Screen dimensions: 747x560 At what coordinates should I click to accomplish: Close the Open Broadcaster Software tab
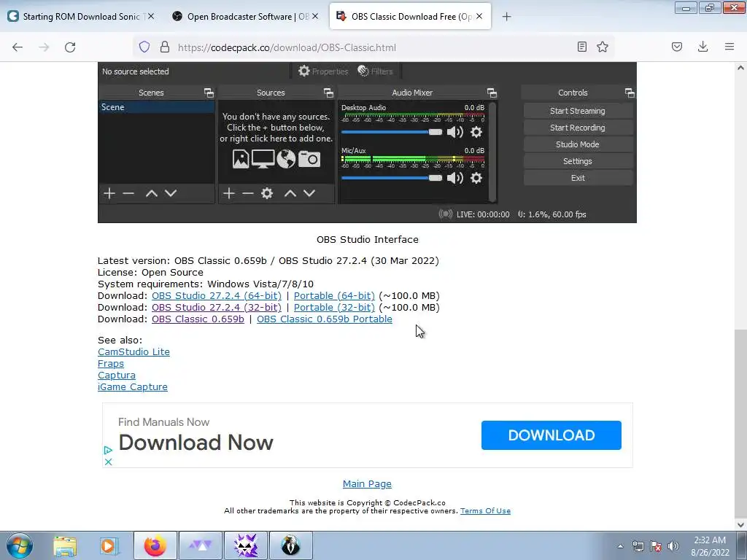pos(315,16)
